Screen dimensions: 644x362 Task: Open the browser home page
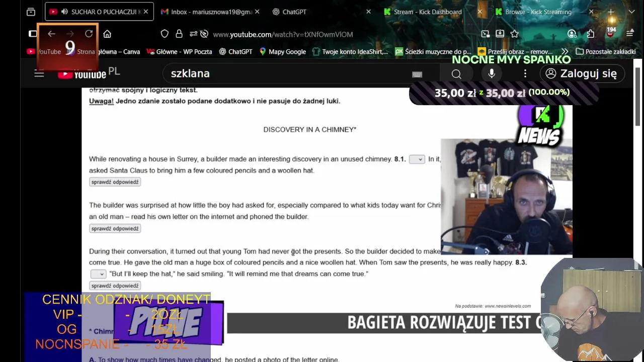[x=107, y=34]
